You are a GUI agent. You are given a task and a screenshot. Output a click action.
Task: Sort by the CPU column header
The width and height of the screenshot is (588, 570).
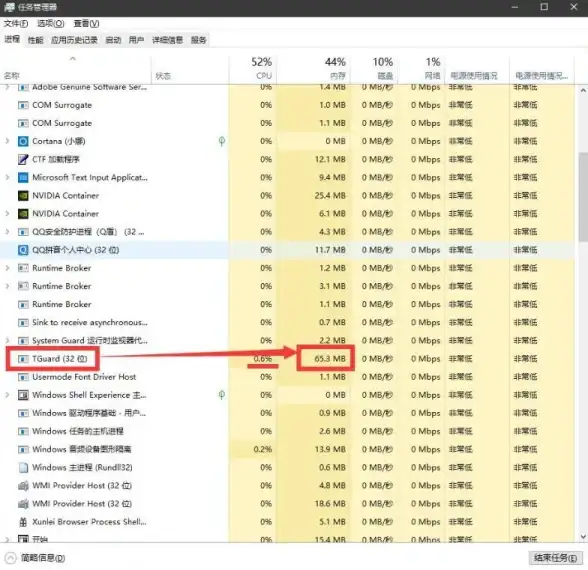252,69
